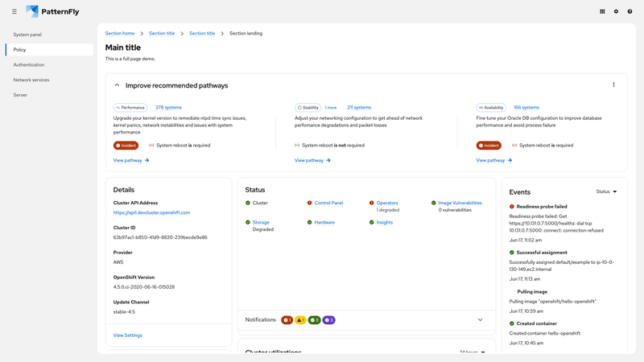Click the PatternFly logo
644x362 pixels.
pyautogui.click(x=52, y=11)
